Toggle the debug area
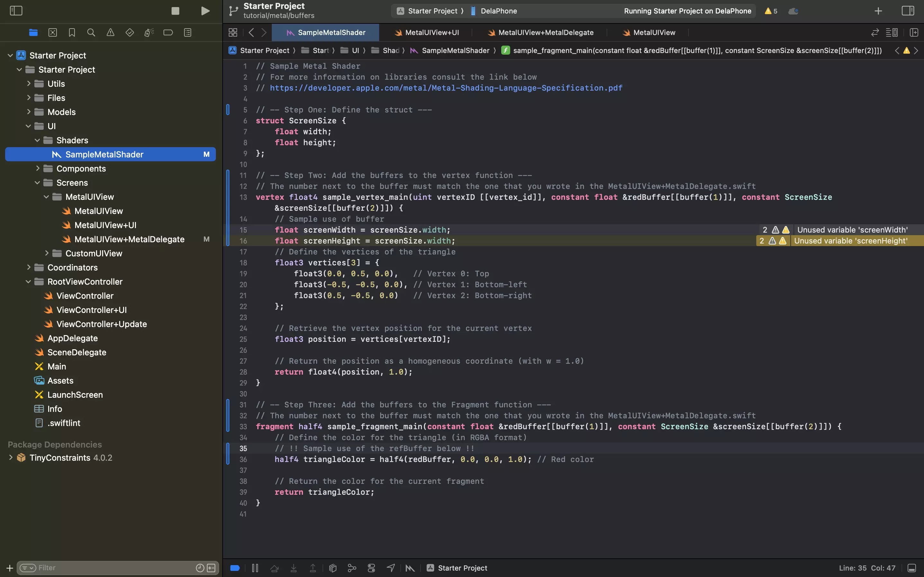Viewport: 924px width, 577px height. click(912, 568)
